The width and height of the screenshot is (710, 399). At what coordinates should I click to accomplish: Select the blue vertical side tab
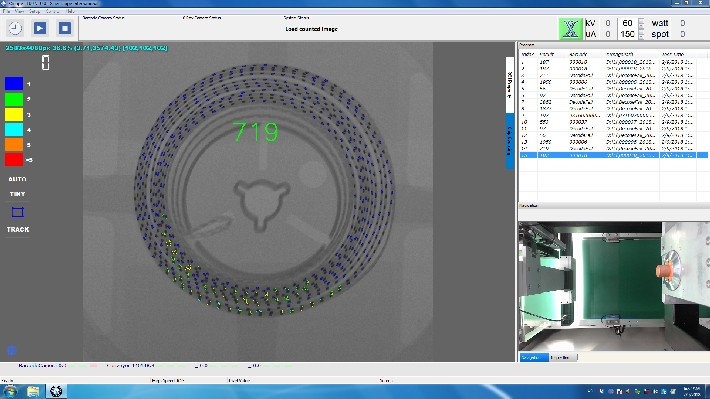click(509, 141)
